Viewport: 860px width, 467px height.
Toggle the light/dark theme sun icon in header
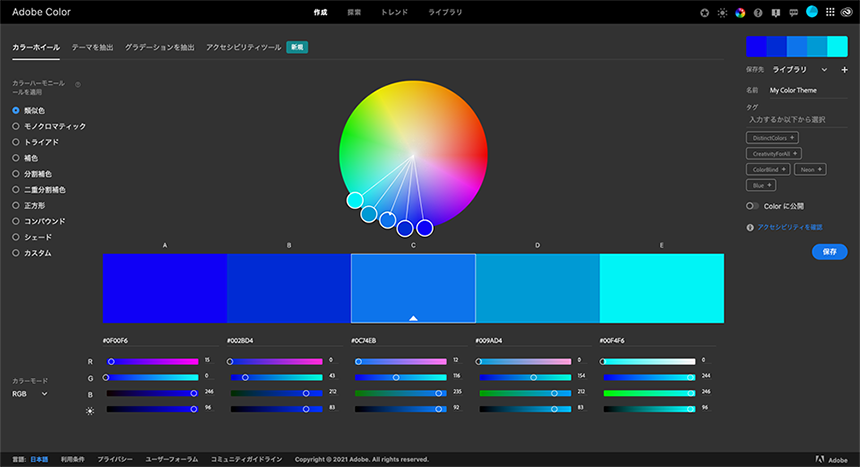722,13
